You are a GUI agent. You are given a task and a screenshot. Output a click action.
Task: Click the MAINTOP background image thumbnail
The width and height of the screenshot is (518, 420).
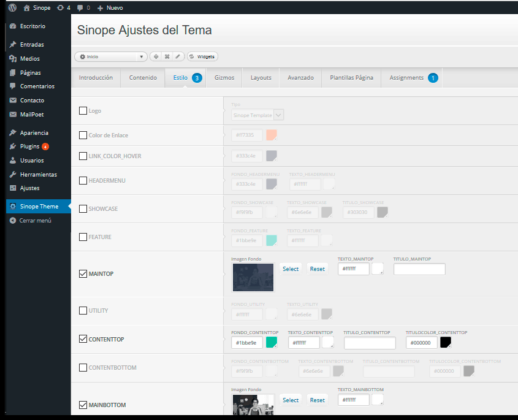tap(253, 277)
